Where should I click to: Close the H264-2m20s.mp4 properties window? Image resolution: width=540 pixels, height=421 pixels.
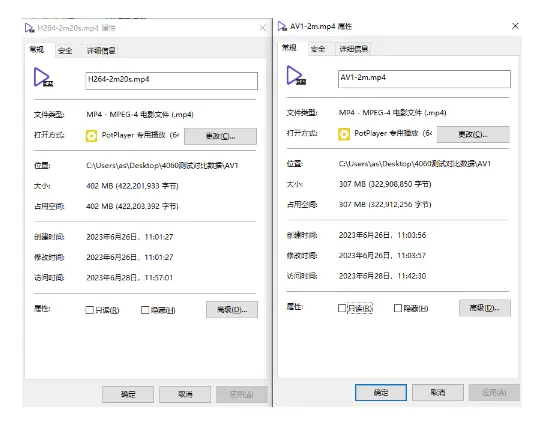262,28
